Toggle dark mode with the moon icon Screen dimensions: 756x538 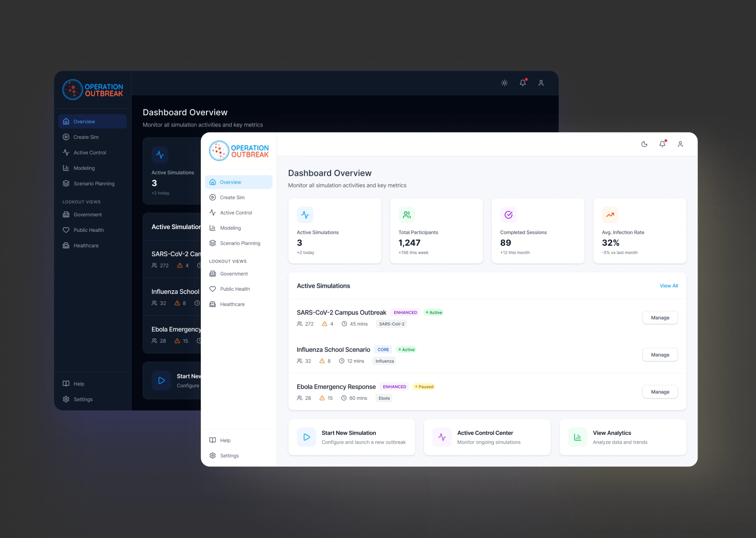[x=644, y=144]
